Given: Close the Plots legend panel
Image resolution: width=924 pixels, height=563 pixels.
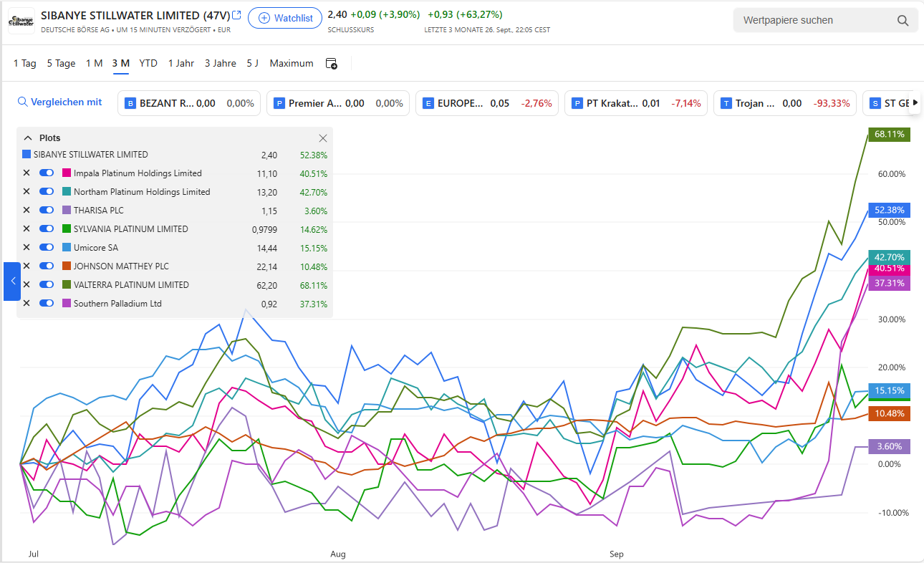Looking at the screenshot, I should point(322,138).
